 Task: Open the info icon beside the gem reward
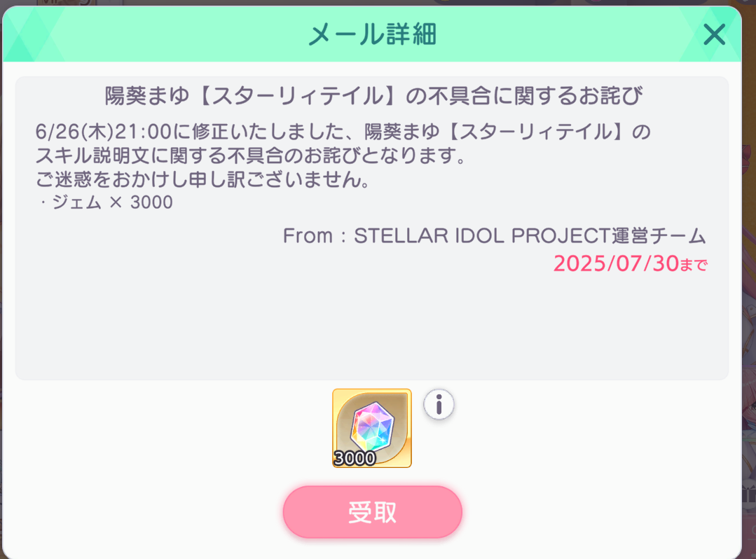coord(439,404)
